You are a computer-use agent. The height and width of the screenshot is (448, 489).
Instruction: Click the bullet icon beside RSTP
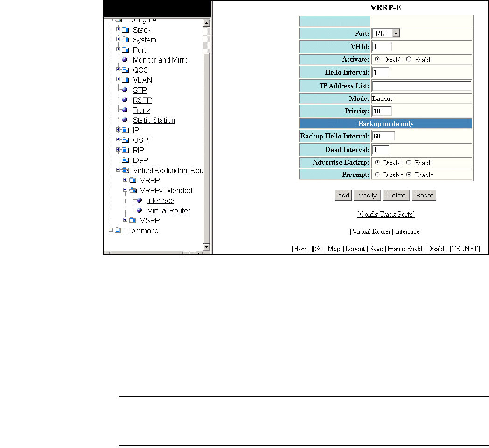(x=125, y=100)
